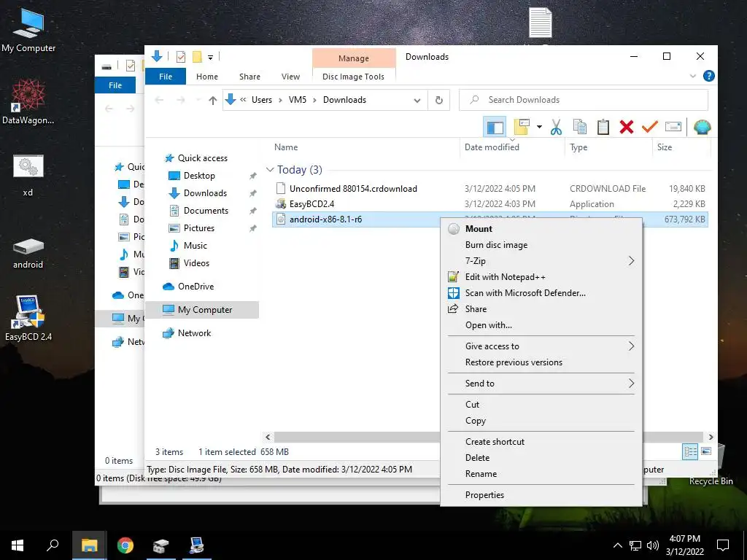This screenshot has width=747, height=560.
Task: Switch to large thumbnails view icon
Action: [706, 451]
